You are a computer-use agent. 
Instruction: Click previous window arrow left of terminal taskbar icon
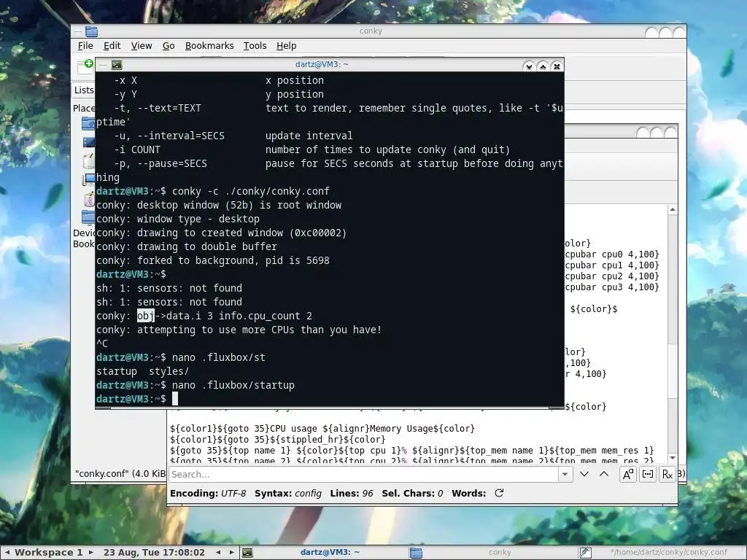(x=219, y=553)
